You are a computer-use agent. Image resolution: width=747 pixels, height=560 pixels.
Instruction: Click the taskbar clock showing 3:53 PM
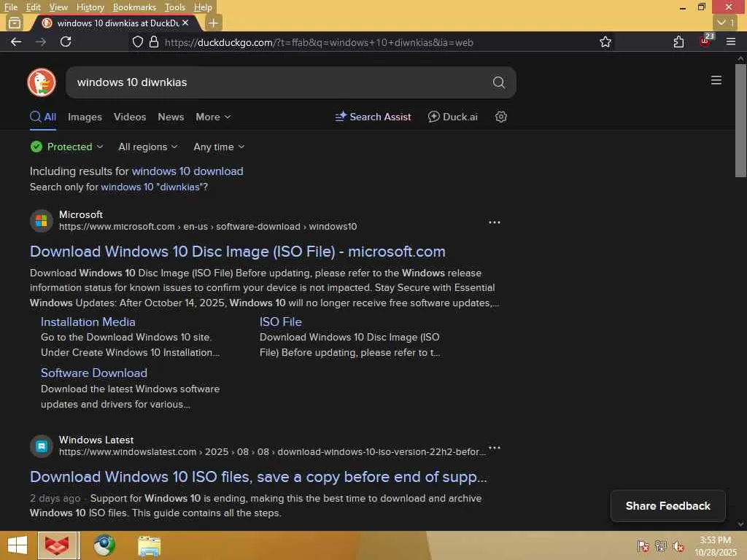[x=715, y=545]
